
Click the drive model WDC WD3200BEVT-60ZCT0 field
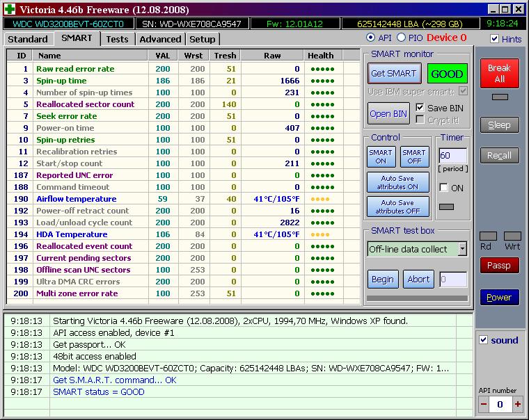pos(68,24)
